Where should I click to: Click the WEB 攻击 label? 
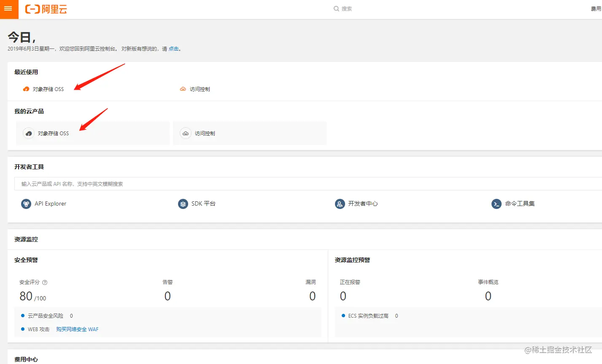(38, 329)
